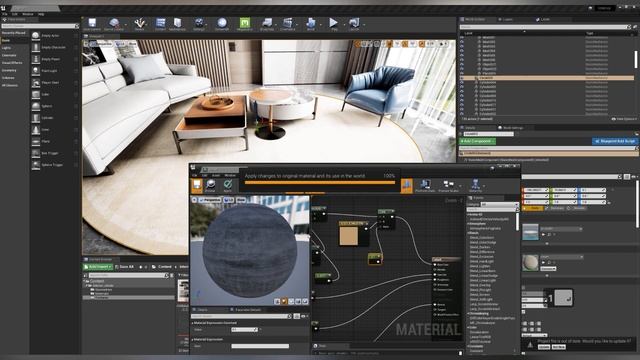640x360 pixels.
Task: Select the tan color constant node swatch
Action: 349,236
